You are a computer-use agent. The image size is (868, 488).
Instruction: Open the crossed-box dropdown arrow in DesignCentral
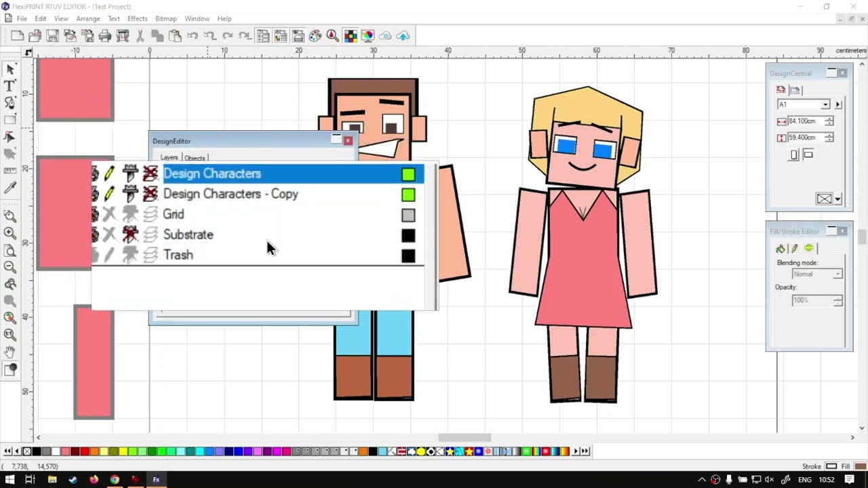coord(838,199)
